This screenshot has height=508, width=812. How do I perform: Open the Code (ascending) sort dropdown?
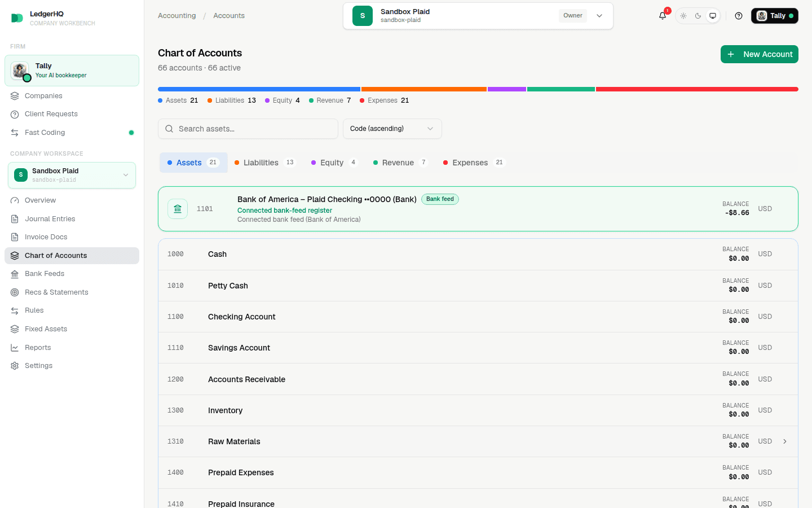coord(392,129)
